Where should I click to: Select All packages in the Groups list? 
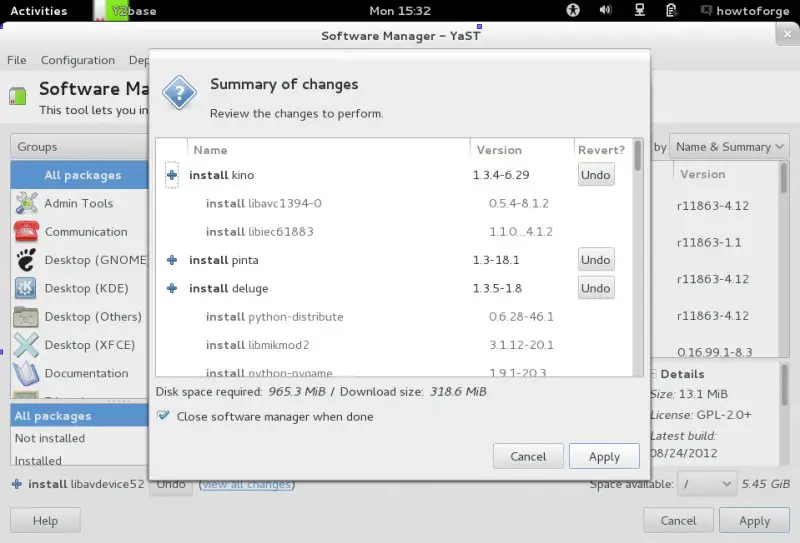point(80,175)
